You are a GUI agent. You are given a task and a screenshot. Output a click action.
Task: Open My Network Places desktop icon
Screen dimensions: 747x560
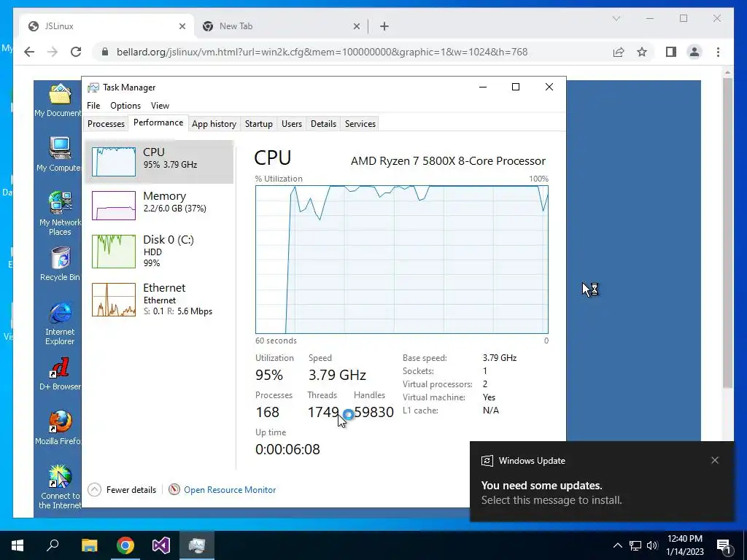pyautogui.click(x=60, y=214)
